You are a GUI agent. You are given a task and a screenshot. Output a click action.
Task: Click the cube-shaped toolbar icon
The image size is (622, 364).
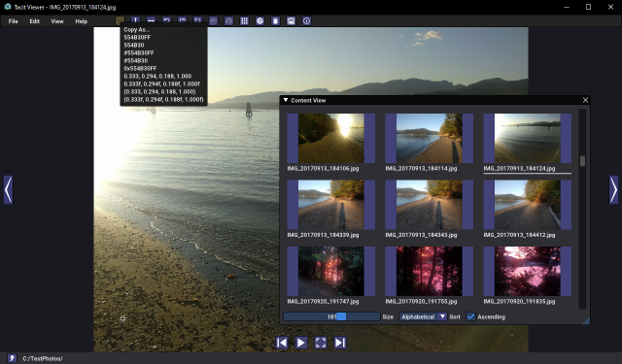229,21
